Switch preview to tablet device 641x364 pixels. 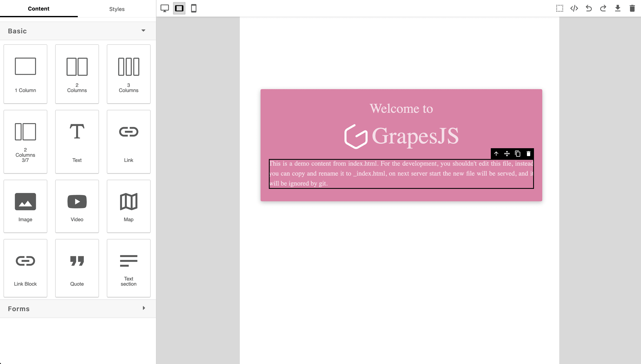tap(179, 8)
